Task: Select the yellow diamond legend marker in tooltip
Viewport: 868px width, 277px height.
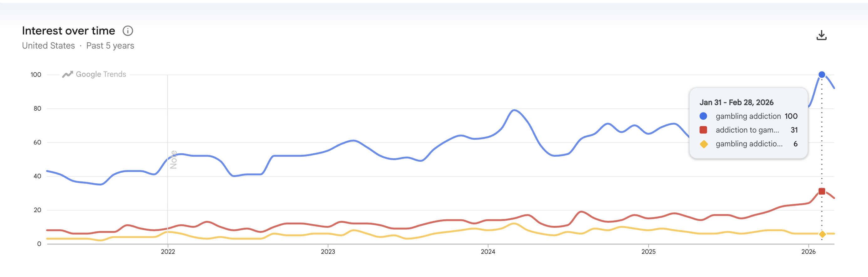Action: 704,144
